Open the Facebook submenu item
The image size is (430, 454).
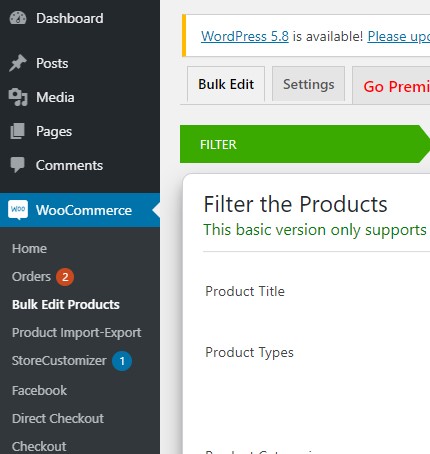pos(39,391)
